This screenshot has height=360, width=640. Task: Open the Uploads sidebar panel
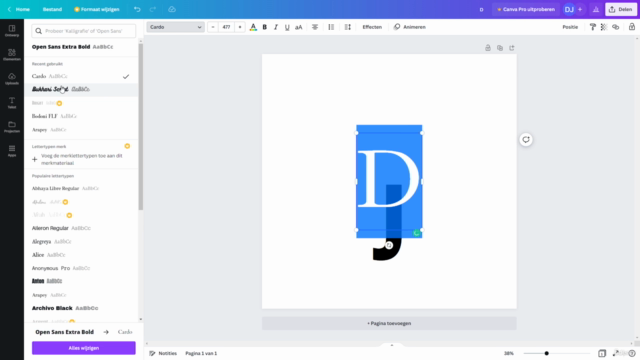pos(12,79)
